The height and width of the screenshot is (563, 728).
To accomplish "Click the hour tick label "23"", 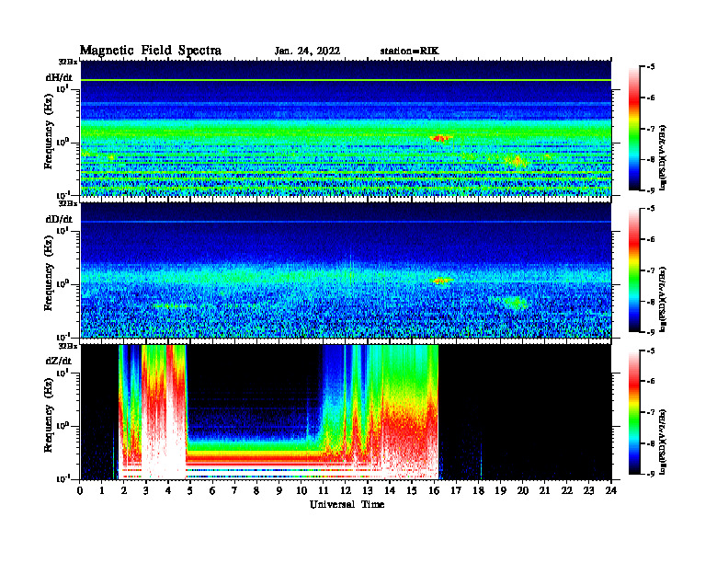I will pyautogui.click(x=588, y=490).
